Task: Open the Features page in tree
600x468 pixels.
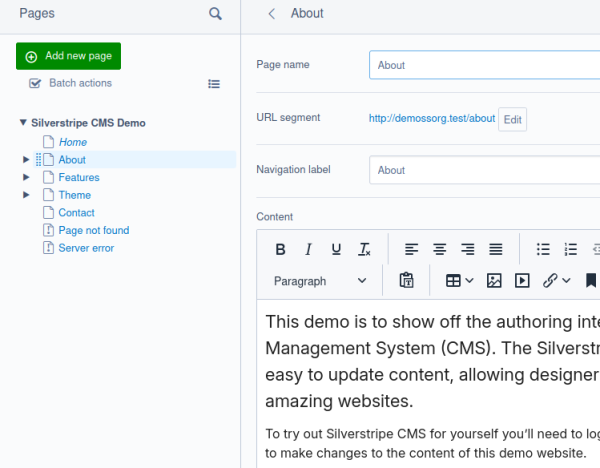Action: pyautogui.click(x=79, y=177)
